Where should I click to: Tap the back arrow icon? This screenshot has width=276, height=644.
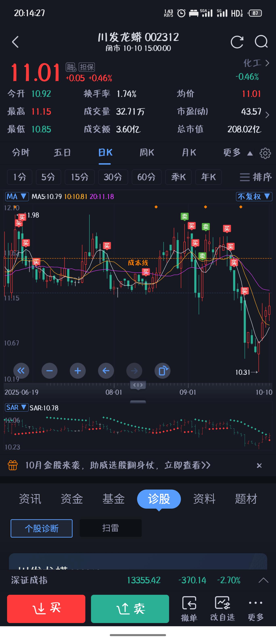(x=16, y=42)
